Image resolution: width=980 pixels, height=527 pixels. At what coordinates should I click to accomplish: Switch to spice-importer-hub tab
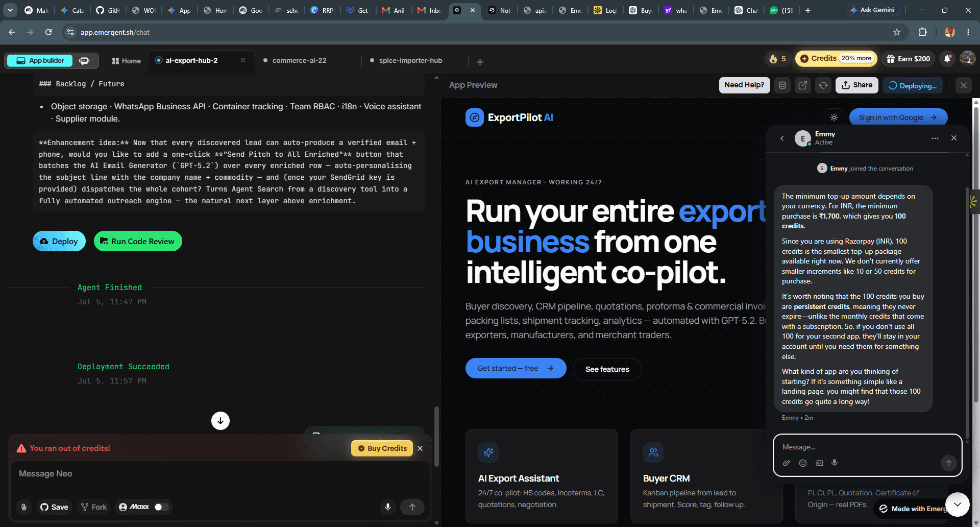(x=410, y=60)
